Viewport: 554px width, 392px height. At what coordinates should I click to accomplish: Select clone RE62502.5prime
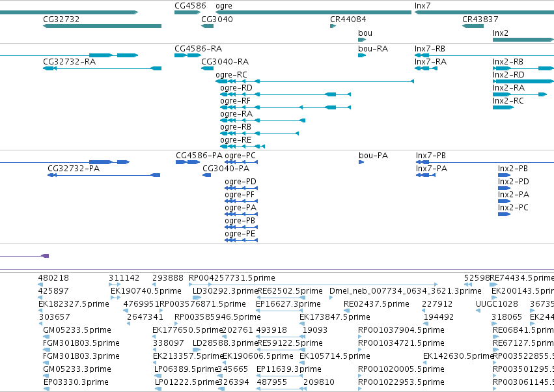point(290,291)
